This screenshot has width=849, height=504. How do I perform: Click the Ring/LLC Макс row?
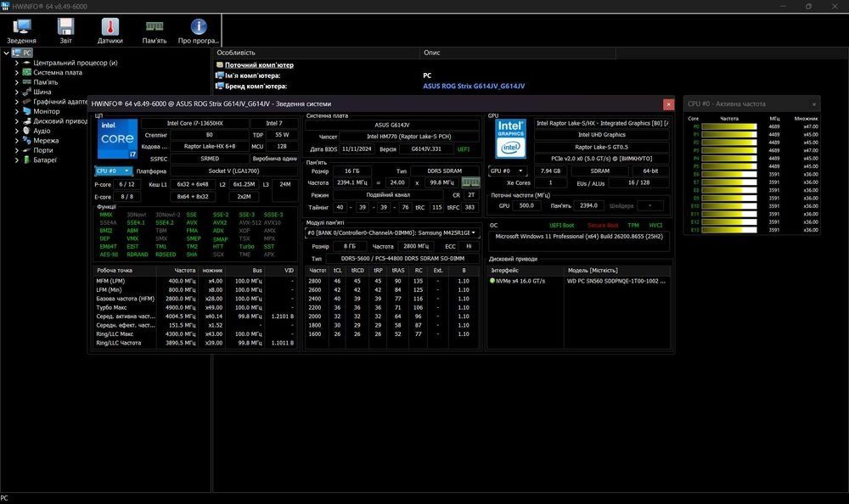[195, 334]
